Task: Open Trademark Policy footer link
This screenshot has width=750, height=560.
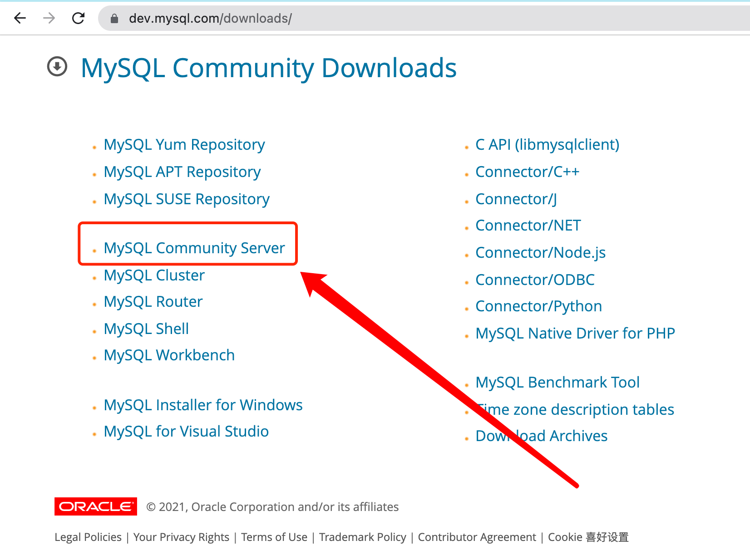Action: pos(363,537)
